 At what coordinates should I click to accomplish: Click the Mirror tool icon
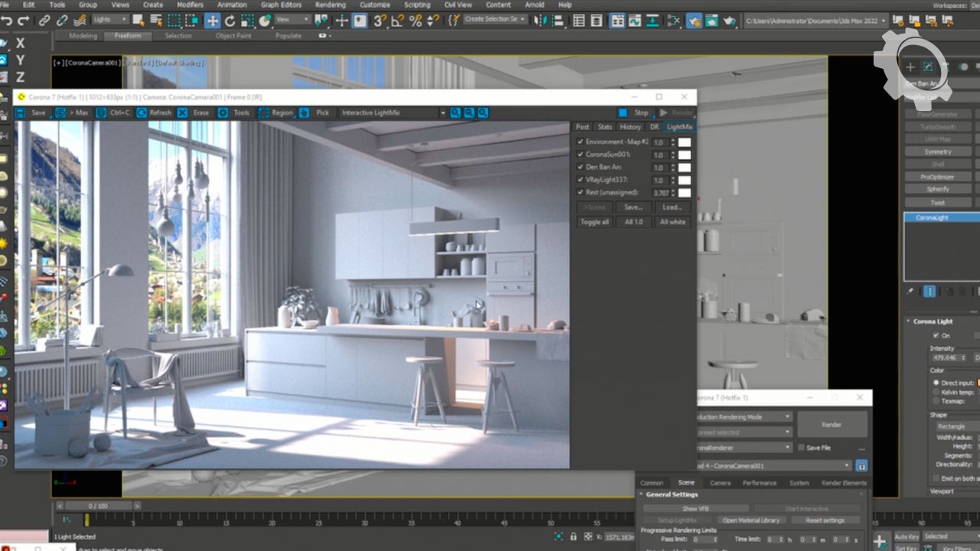tap(542, 21)
